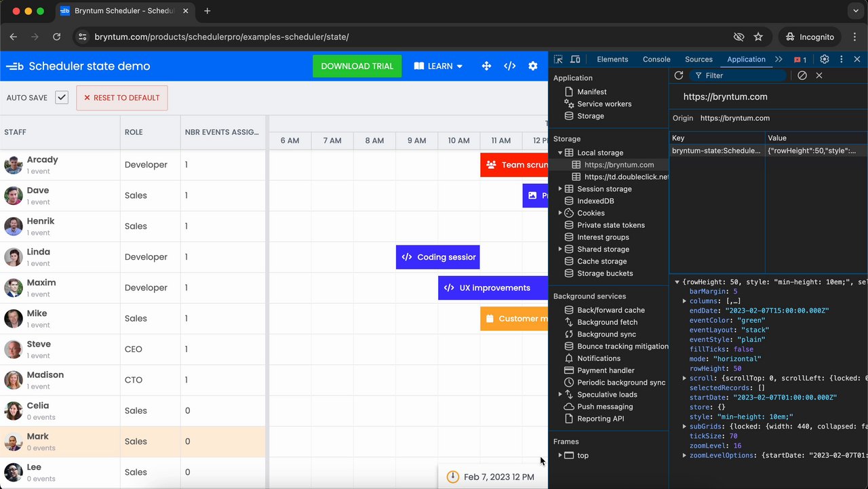Viewport: 868px width, 489px height.
Task: Click Steve's avatar photo
Action: click(13, 349)
